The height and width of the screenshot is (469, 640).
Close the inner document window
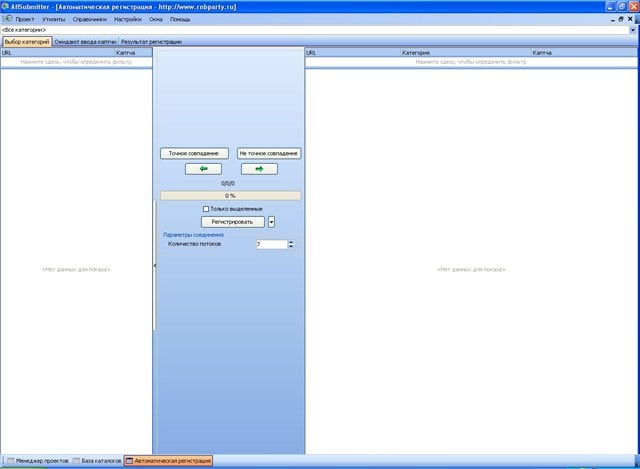coord(630,19)
